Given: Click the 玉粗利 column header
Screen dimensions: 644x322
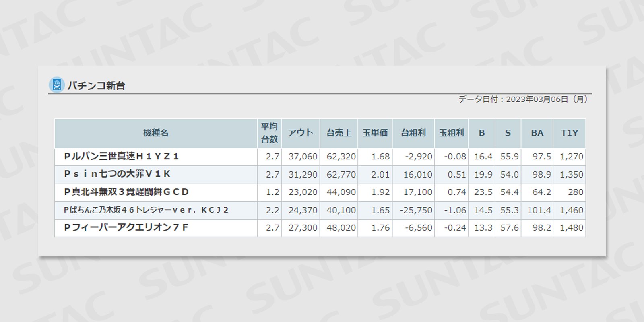Looking at the screenshot, I should click(452, 133).
